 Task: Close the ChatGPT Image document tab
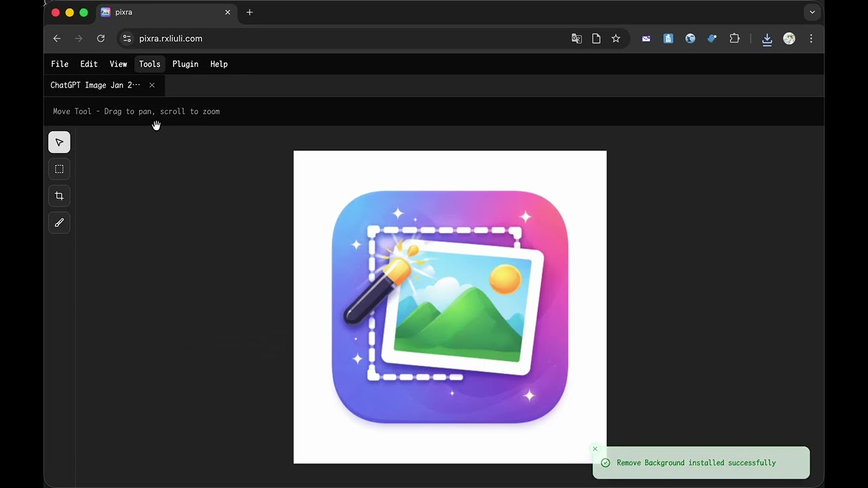(x=152, y=85)
